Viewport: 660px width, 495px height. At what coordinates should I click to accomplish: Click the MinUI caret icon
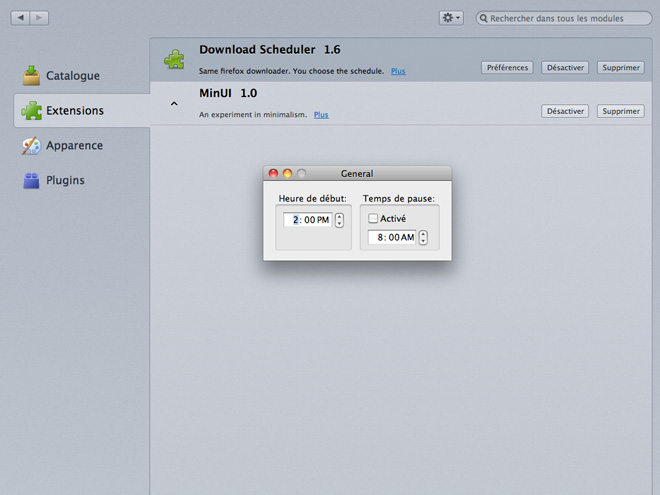tap(174, 104)
